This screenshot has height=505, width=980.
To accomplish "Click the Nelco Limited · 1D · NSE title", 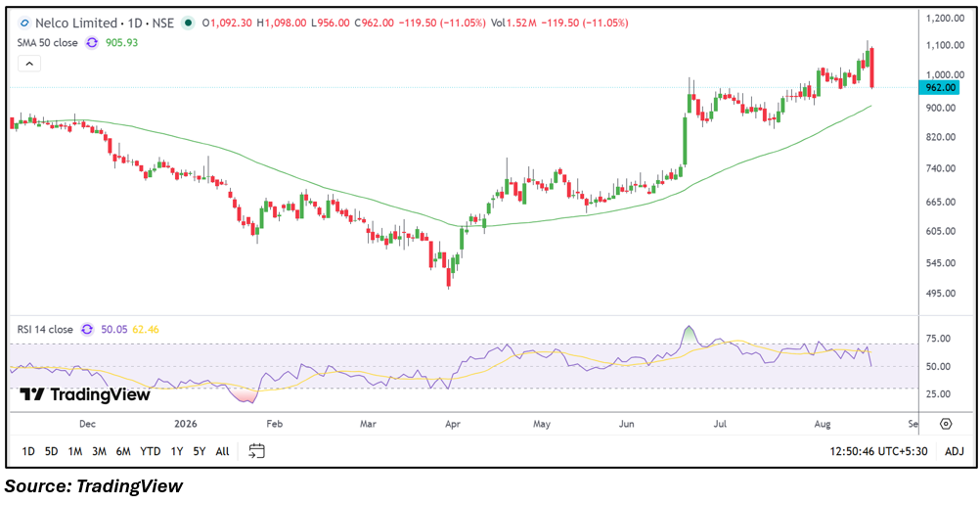I will [x=105, y=23].
